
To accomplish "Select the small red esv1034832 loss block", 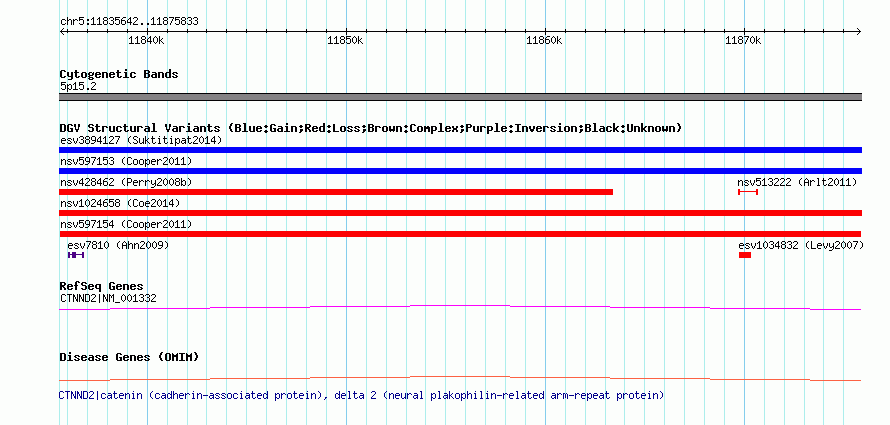I will pos(745,255).
